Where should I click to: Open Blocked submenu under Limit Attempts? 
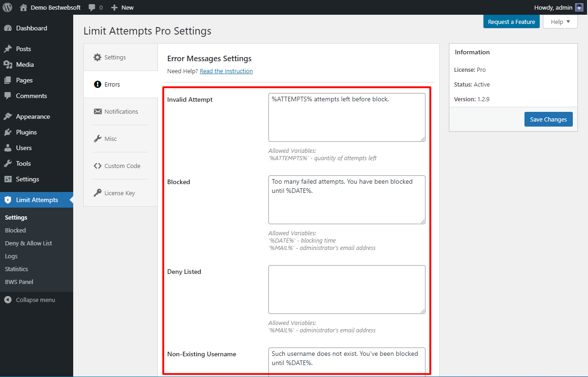15,230
